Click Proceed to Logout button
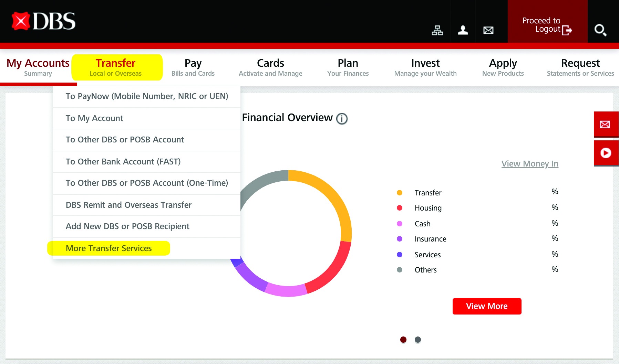619x364 pixels. click(x=547, y=25)
